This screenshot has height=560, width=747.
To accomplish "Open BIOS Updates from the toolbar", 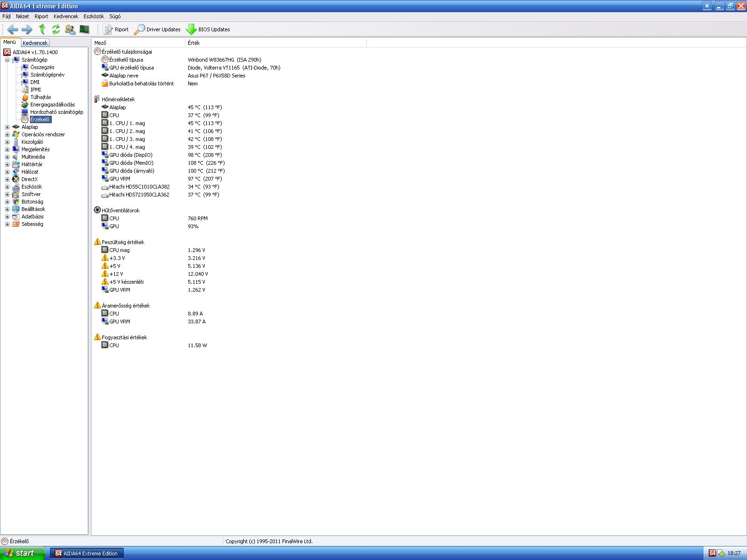I will 208,29.
